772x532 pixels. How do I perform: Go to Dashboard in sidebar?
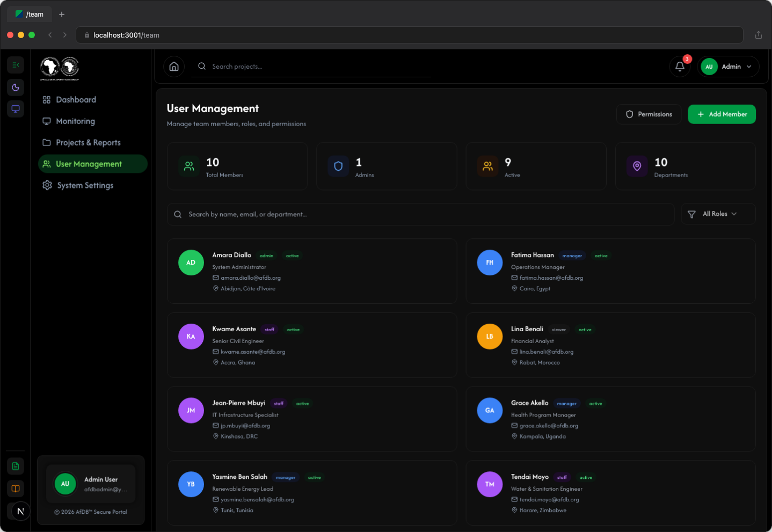pyautogui.click(x=92, y=100)
